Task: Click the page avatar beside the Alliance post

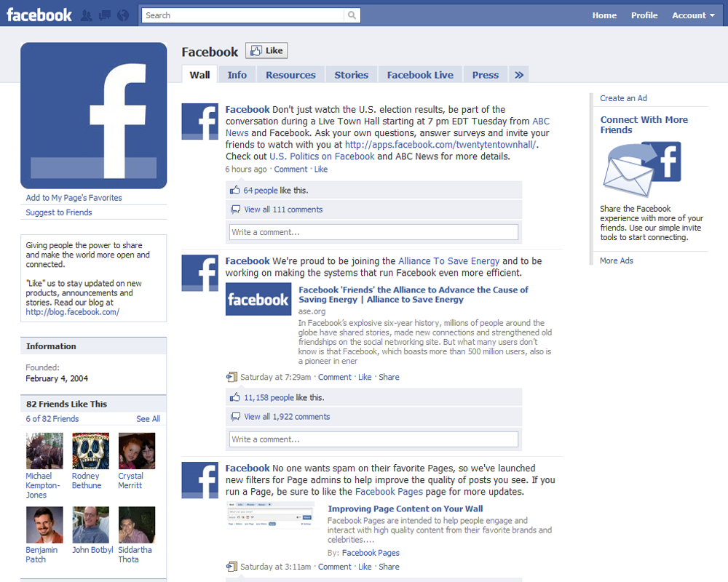Action: 199,273
